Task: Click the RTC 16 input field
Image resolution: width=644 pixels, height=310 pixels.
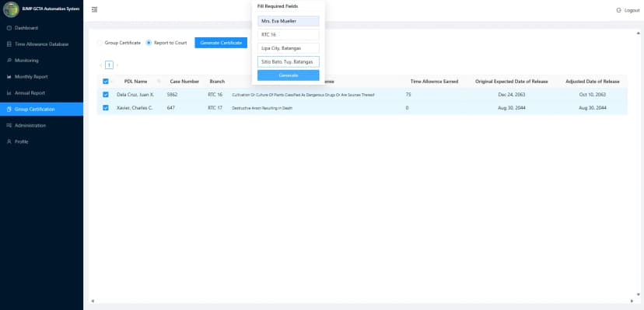Action: coord(289,34)
